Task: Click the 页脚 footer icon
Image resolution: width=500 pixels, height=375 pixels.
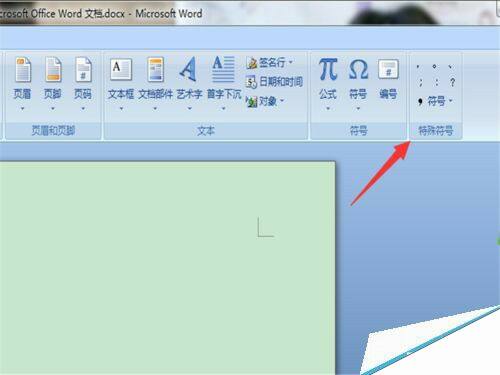Action: pyautogui.click(x=53, y=70)
